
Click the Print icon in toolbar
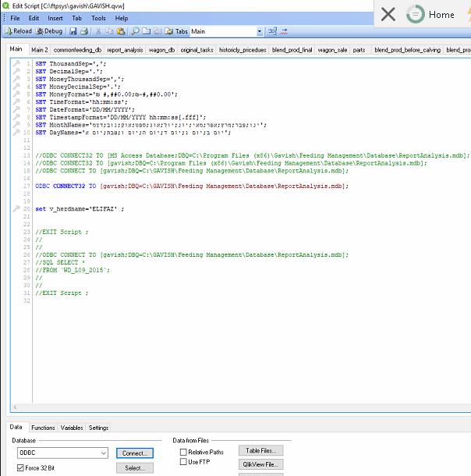click(83, 31)
